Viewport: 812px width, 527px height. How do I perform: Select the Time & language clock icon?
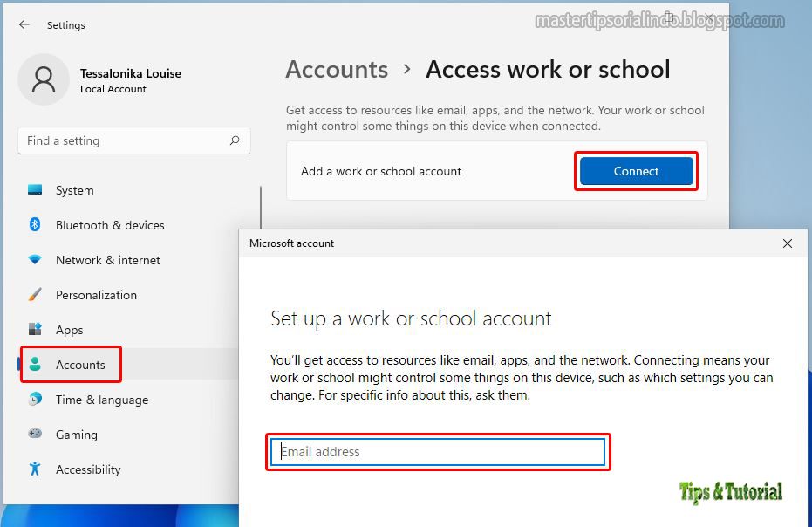(35, 400)
